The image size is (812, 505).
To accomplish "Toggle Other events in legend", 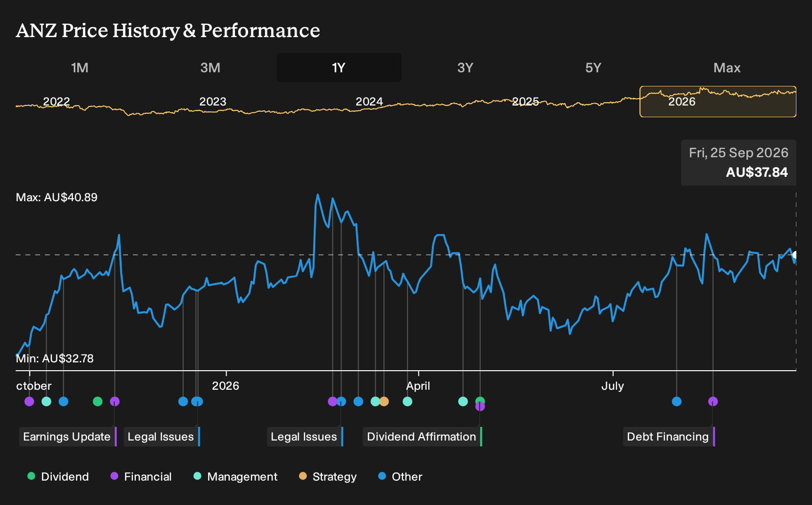I will (400, 476).
